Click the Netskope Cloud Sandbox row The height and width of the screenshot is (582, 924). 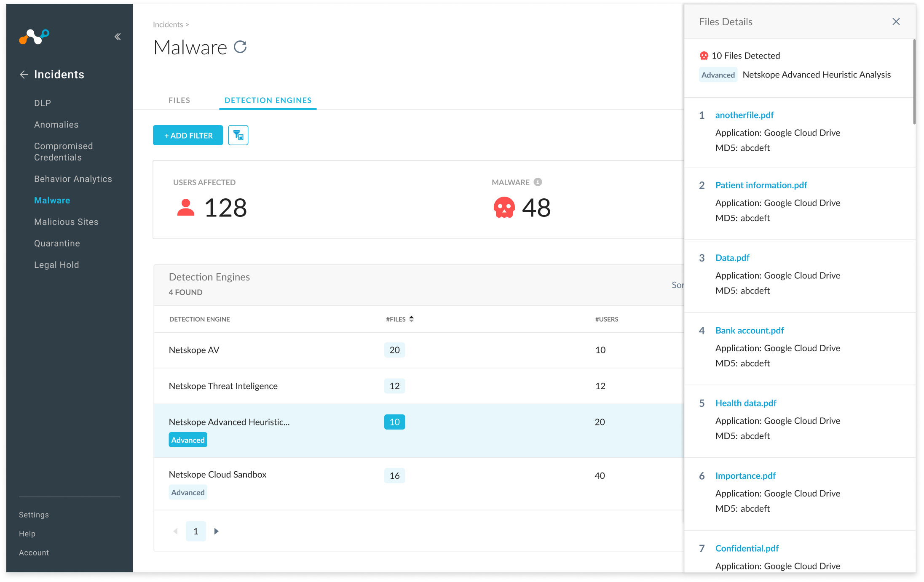[x=217, y=475]
